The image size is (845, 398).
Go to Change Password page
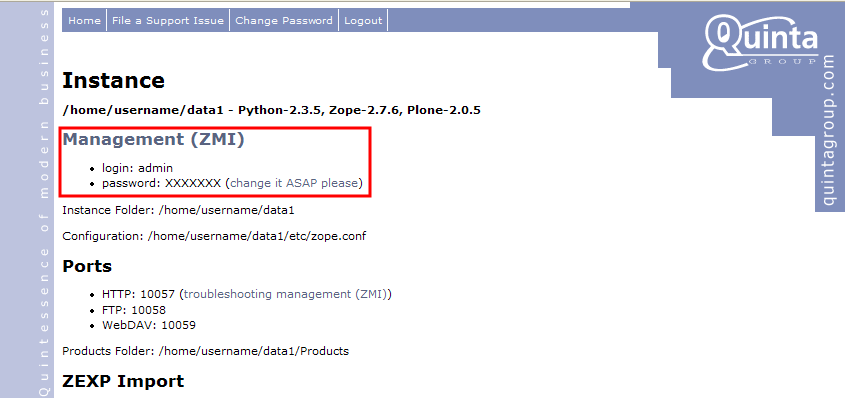pyautogui.click(x=284, y=20)
